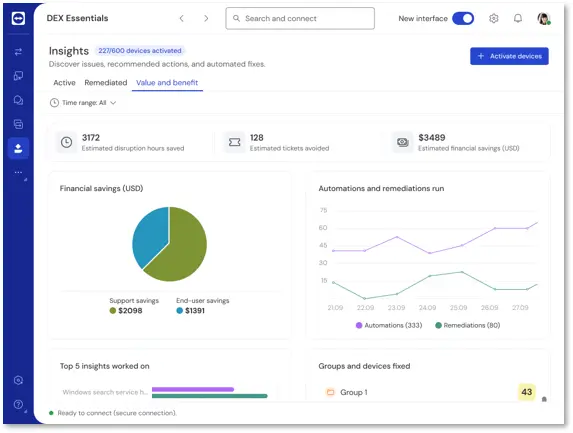This screenshot has height=433, width=573.
Task: Switch to the Remediated tab
Action: [x=106, y=83]
